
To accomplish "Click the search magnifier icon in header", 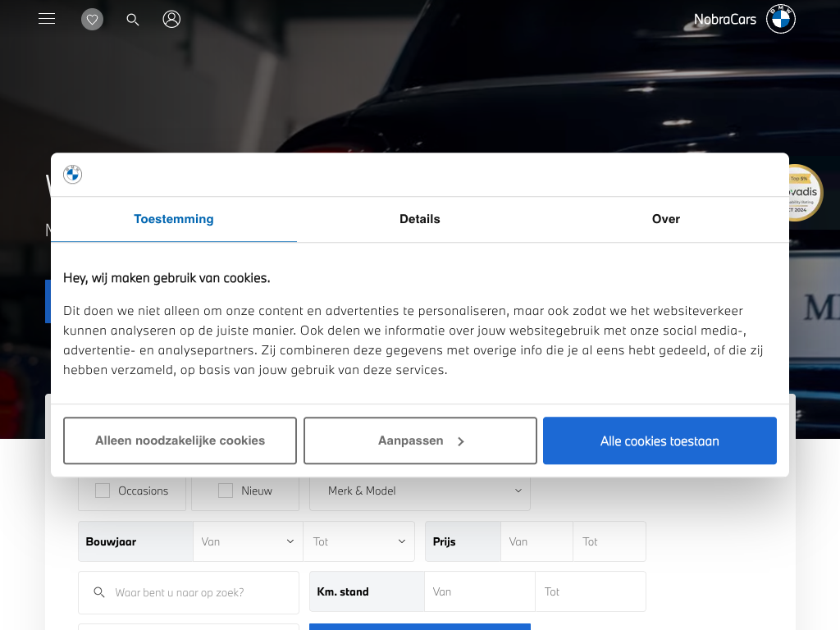I will 133,20.
